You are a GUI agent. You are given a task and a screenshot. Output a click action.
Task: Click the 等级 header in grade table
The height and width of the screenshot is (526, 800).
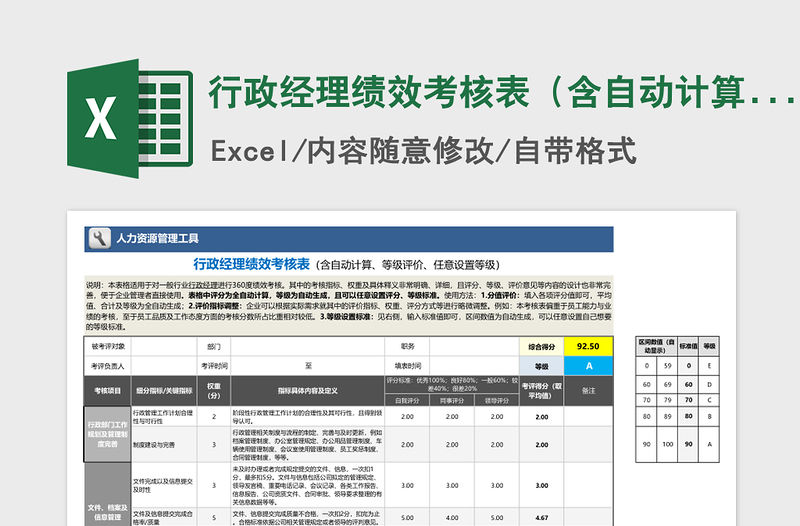(x=709, y=346)
